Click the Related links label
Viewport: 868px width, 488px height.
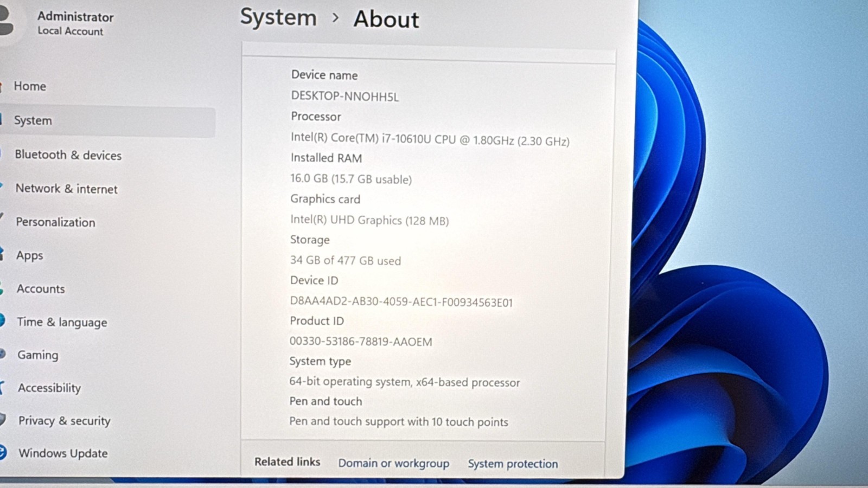(x=287, y=462)
